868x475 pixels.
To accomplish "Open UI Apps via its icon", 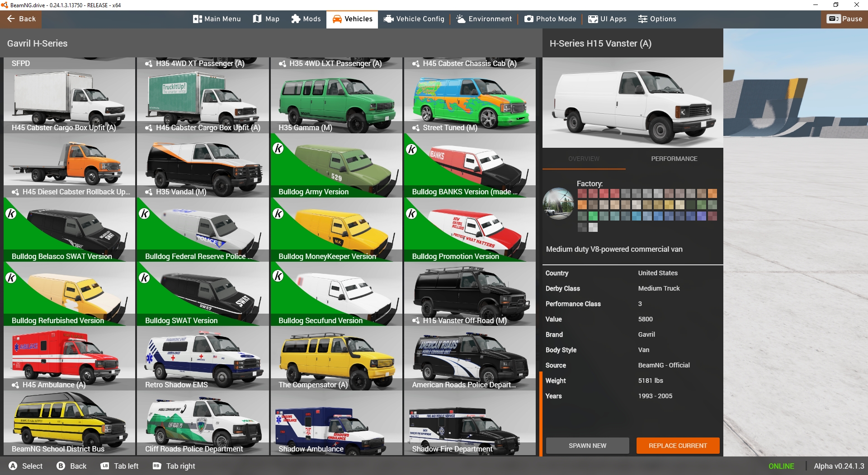I will pyautogui.click(x=593, y=19).
